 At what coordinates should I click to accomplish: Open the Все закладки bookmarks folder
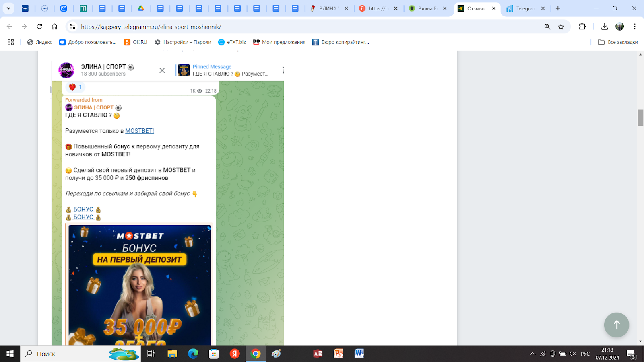618,42
